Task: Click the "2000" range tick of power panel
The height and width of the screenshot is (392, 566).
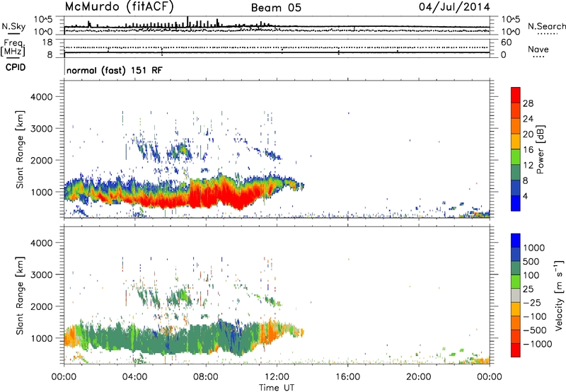Action: click(x=41, y=160)
